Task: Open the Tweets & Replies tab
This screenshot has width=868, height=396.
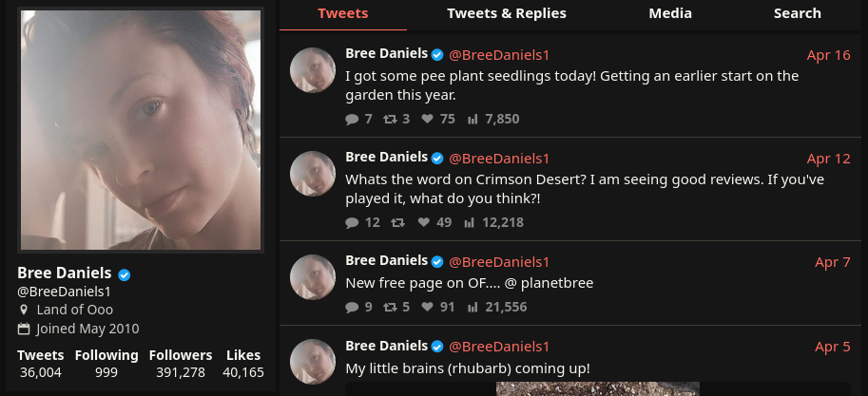Action: coord(506,13)
